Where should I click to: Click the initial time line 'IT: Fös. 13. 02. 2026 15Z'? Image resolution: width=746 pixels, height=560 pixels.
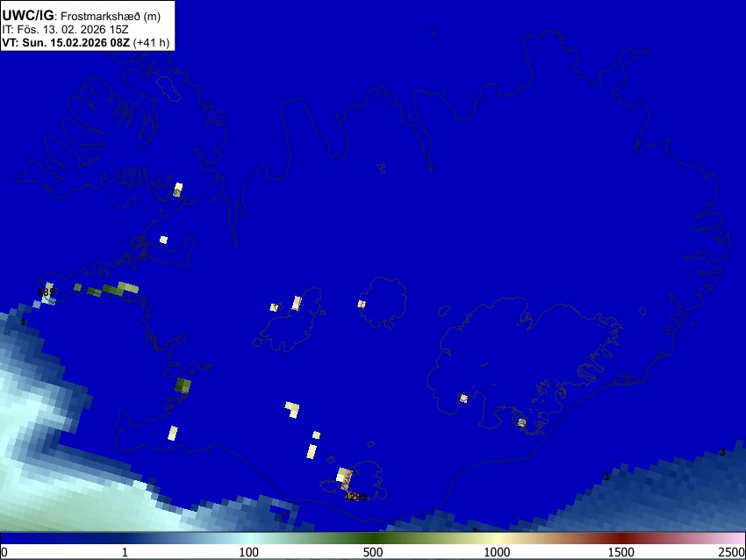coord(65,30)
